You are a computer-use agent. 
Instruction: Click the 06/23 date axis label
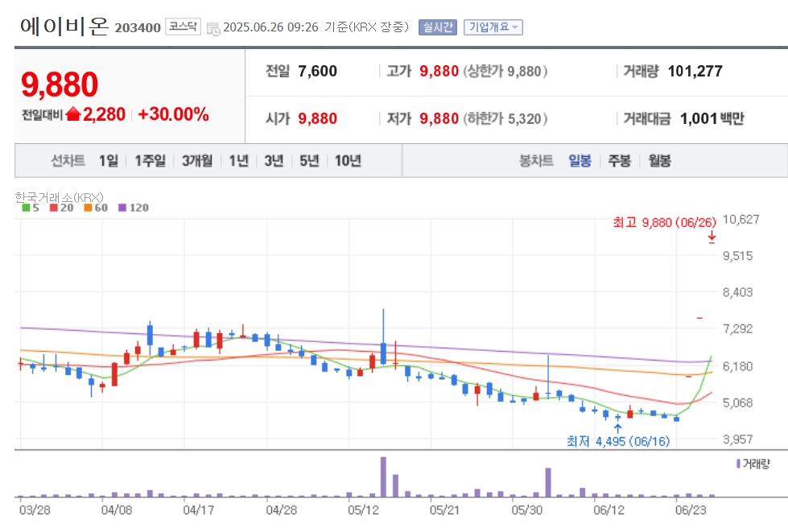(691, 510)
